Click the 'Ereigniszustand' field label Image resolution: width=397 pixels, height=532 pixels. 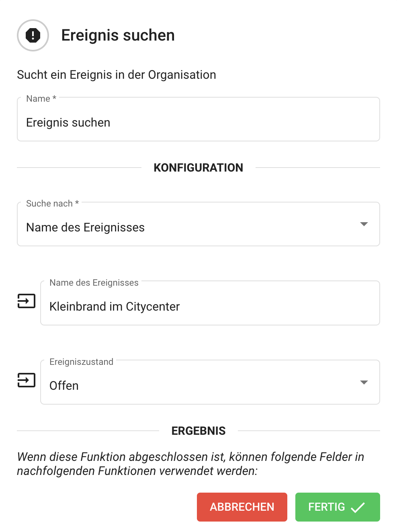point(81,362)
